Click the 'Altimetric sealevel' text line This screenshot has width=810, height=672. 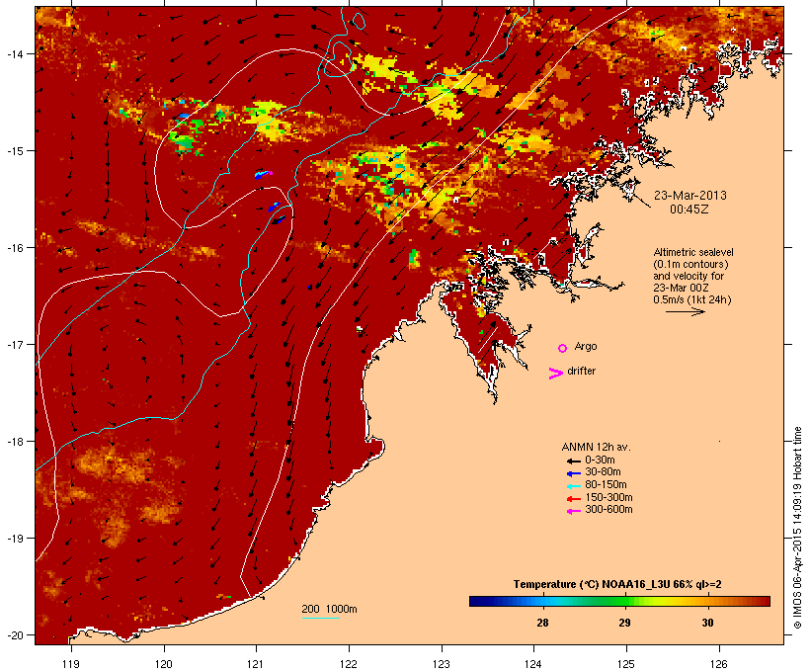(x=693, y=252)
